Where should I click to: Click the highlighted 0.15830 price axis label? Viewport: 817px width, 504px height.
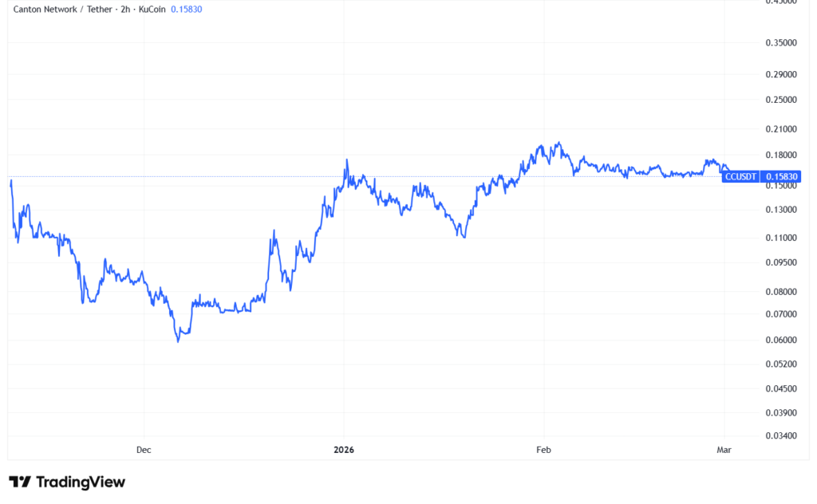pos(780,176)
